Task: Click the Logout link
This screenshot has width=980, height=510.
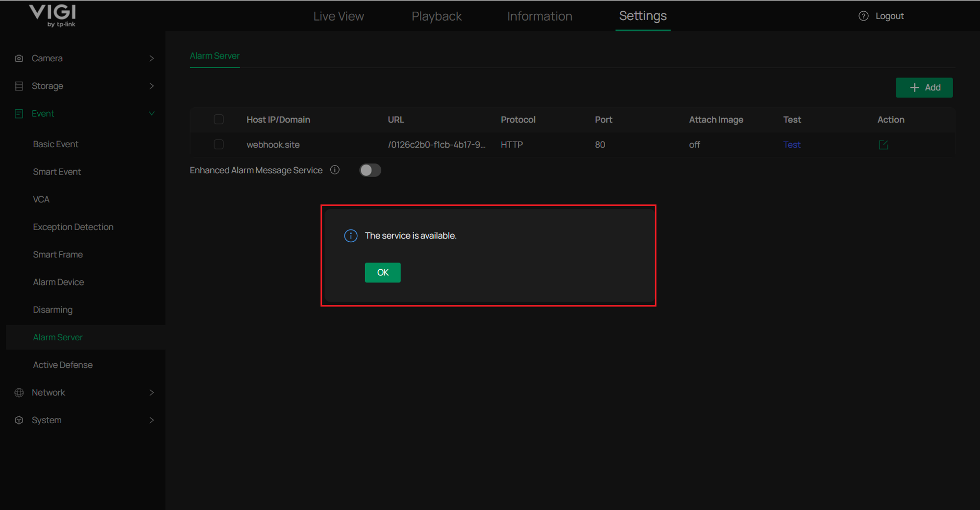Action: pos(889,16)
